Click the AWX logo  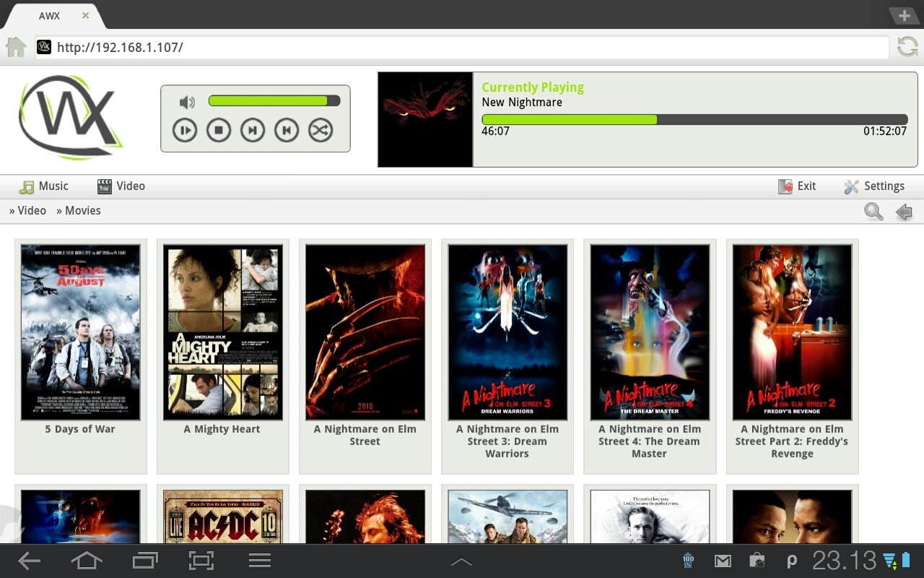point(69,117)
